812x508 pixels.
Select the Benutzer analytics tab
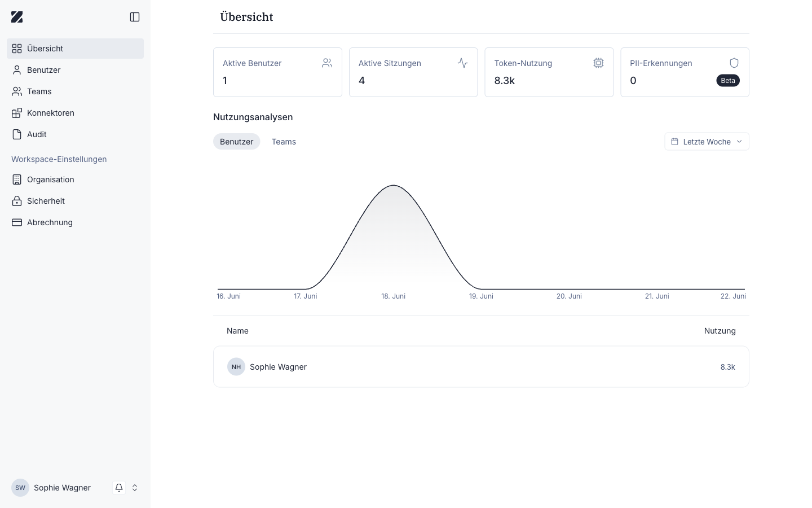coord(236,142)
